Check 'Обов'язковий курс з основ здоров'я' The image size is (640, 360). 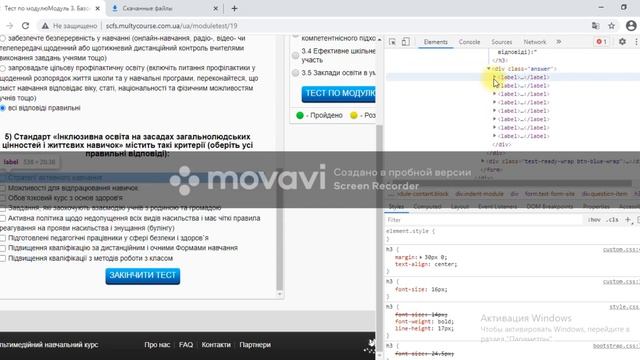point(3,198)
